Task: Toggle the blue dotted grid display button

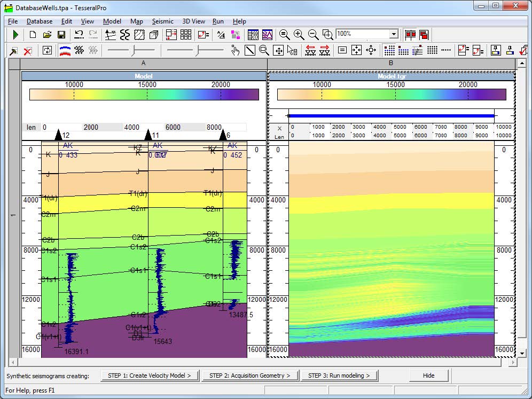Action: click(389, 50)
